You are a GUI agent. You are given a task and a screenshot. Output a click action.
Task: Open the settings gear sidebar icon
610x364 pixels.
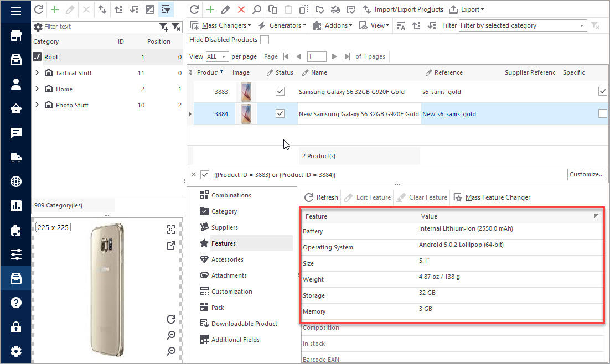[16, 351]
